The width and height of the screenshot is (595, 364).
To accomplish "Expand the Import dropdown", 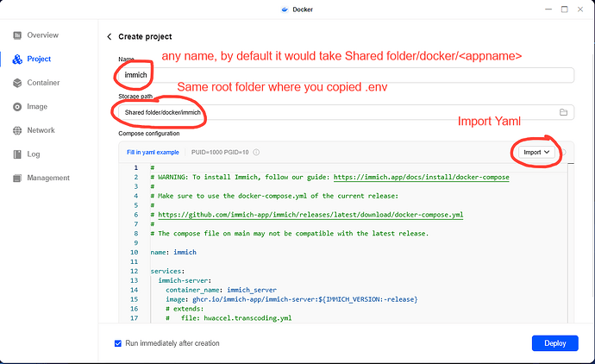I will (x=535, y=152).
